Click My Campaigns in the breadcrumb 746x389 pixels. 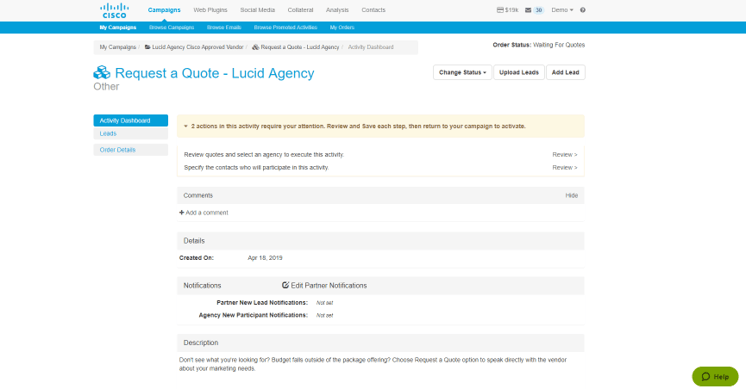pyautogui.click(x=118, y=47)
